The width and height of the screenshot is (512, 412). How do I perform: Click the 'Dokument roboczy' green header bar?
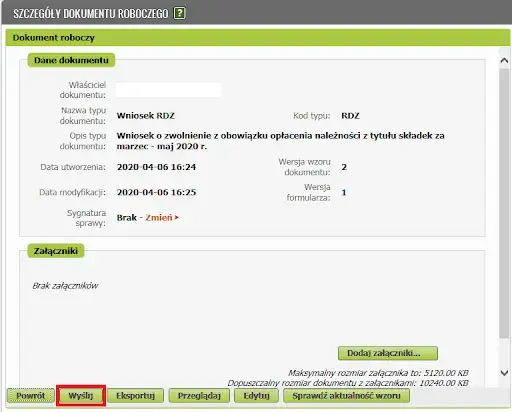pos(258,37)
